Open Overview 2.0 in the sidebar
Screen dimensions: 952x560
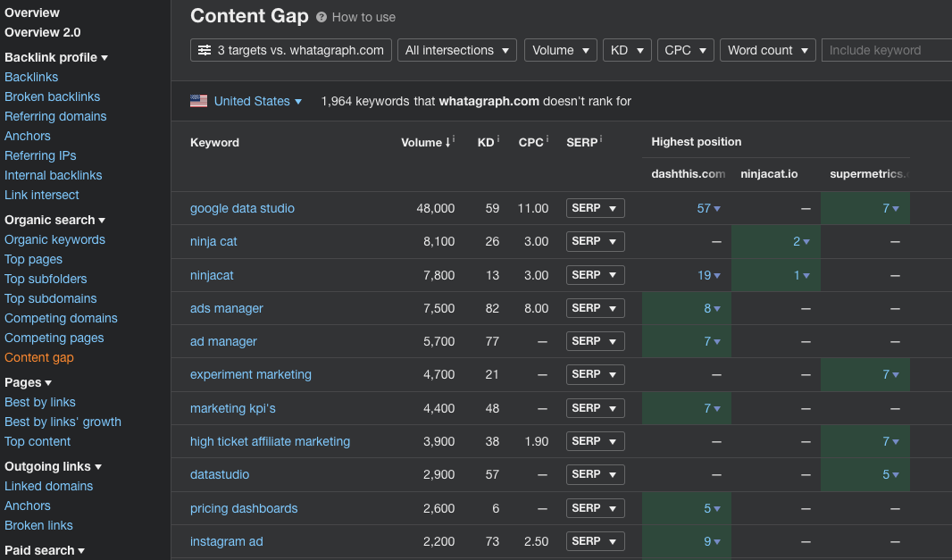(x=43, y=32)
